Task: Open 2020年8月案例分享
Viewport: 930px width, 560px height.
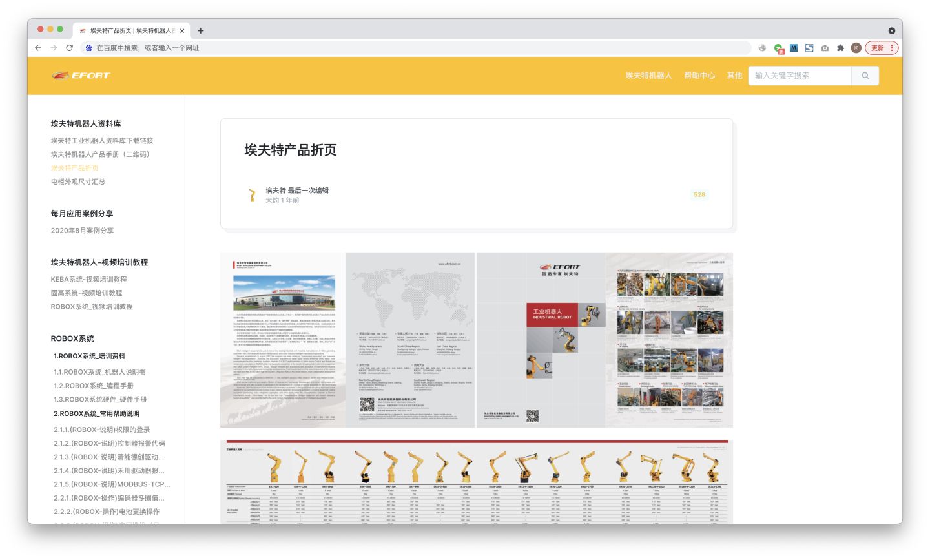Action: coord(82,231)
